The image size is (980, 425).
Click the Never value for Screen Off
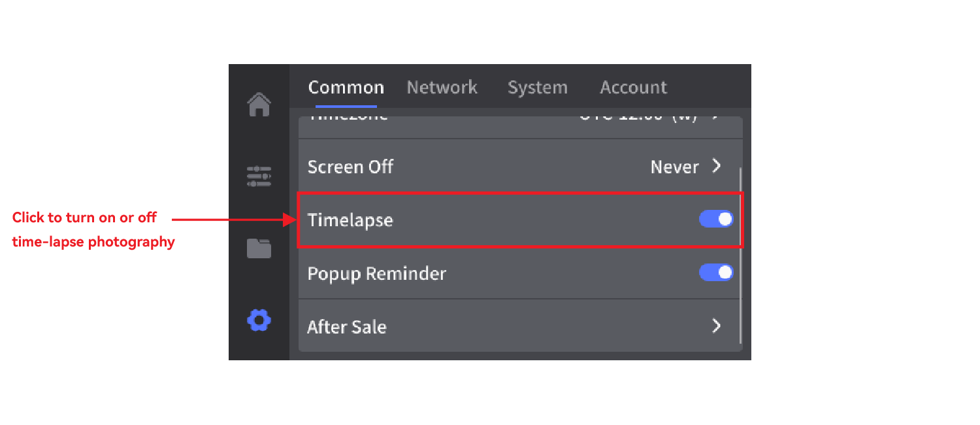click(674, 167)
